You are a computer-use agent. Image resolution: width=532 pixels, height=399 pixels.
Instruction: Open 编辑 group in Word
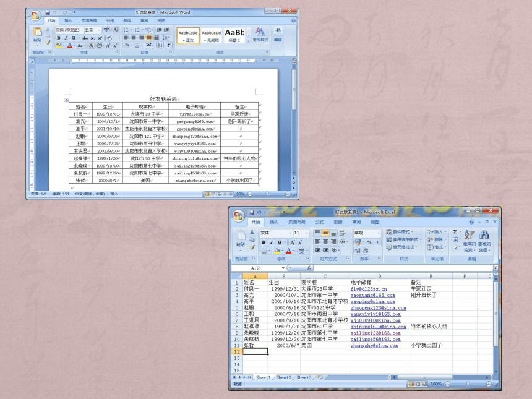coord(278,36)
